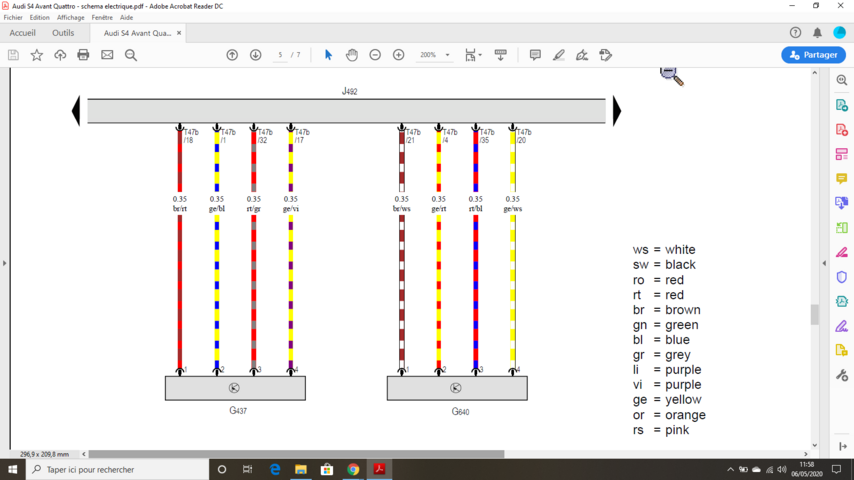Click the Taper ici pour rechercher box
Image resolution: width=854 pixels, height=480 pixels.
tap(117, 469)
